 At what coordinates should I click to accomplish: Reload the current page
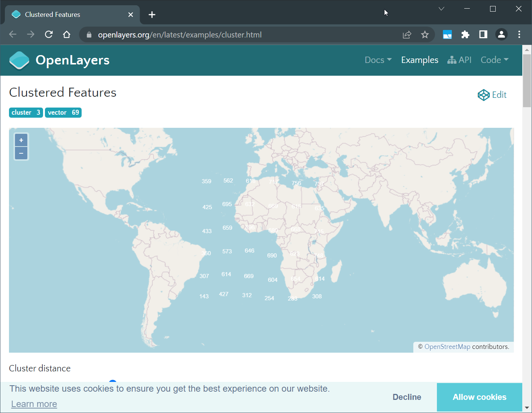click(49, 34)
